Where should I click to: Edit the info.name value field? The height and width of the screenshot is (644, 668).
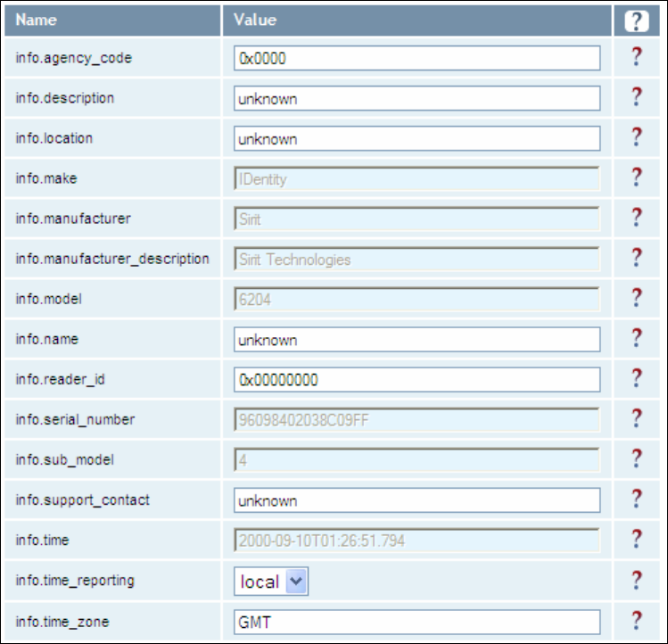click(x=417, y=340)
